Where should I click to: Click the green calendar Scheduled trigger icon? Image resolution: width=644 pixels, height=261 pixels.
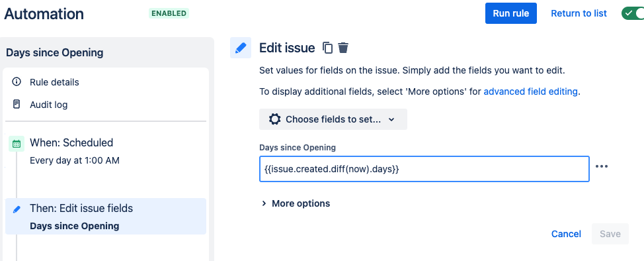click(x=17, y=144)
